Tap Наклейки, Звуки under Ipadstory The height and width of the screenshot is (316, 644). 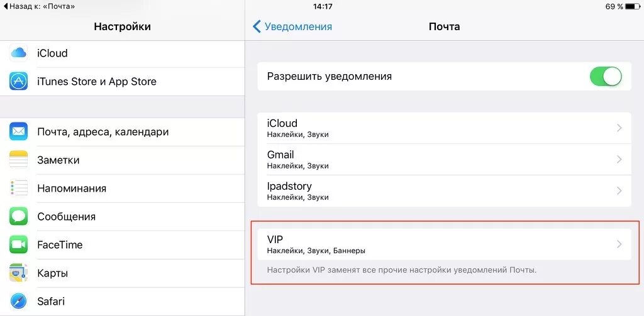pyautogui.click(x=297, y=197)
